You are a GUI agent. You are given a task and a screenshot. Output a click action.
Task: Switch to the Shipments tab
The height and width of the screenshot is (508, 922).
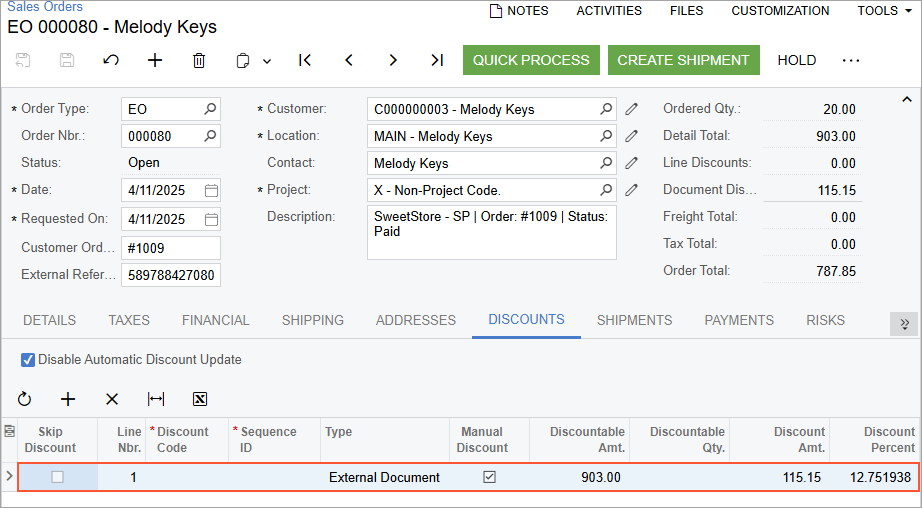(634, 320)
